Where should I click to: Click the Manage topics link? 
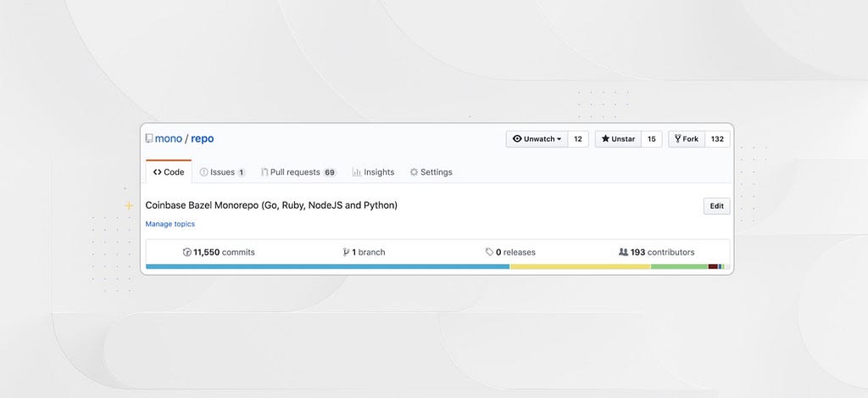coord(170,224)
